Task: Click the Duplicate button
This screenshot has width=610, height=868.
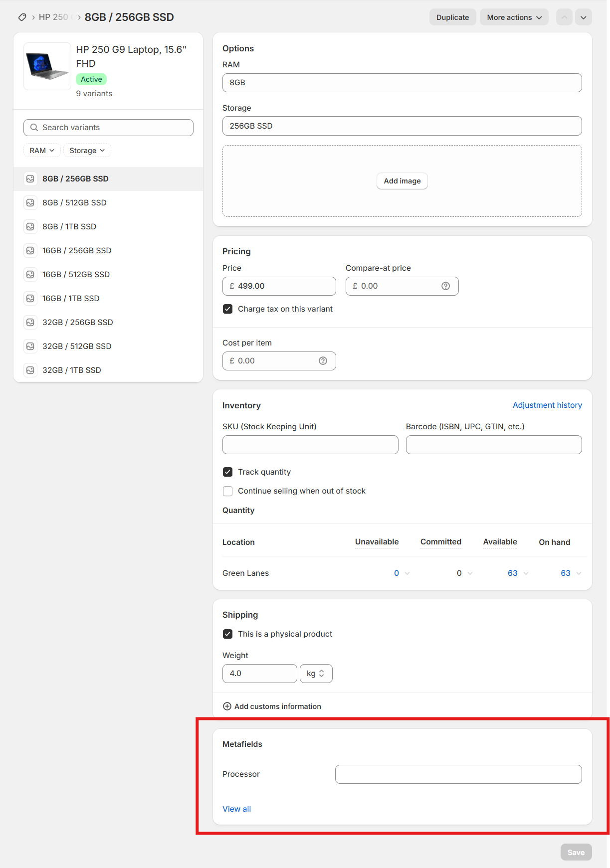Action: [x=452, y=17]
